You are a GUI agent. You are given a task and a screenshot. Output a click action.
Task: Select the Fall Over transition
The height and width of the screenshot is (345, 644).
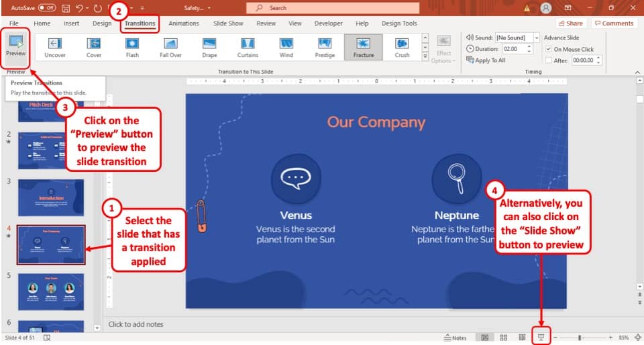171,48
